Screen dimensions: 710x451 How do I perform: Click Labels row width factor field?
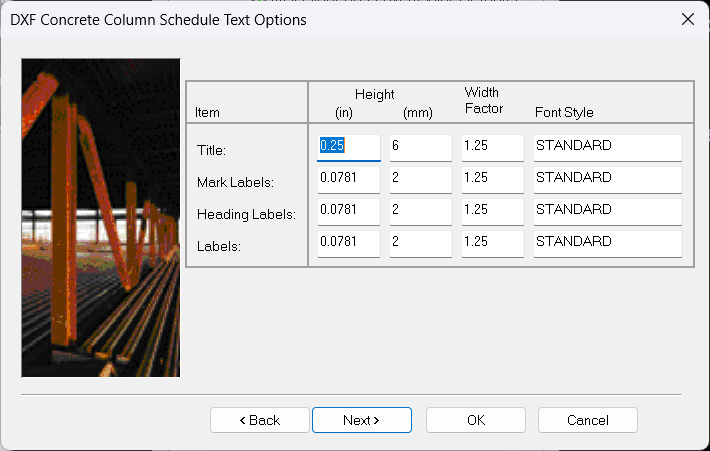(x=492, y=242)
